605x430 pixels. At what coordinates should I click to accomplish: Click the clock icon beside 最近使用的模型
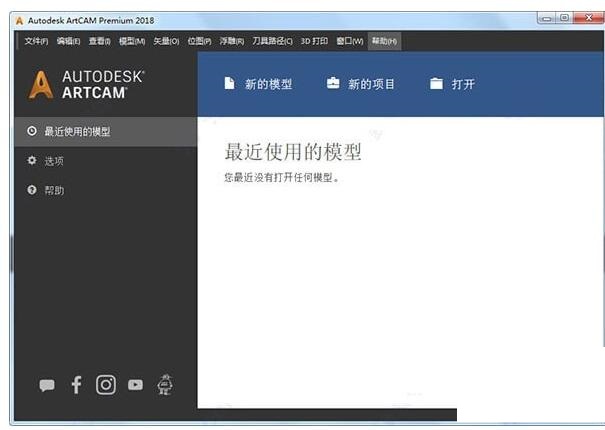pos(32,131)
